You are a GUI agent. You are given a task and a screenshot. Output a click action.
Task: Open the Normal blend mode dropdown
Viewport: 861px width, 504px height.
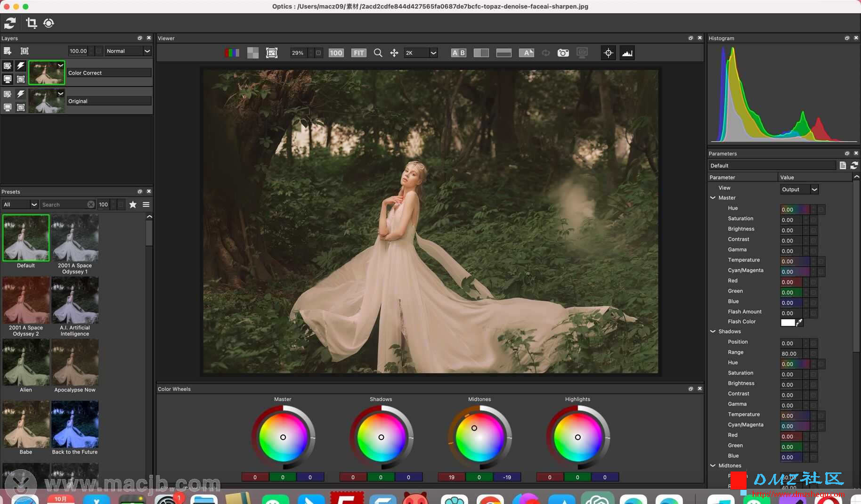(x=128, y=51)
